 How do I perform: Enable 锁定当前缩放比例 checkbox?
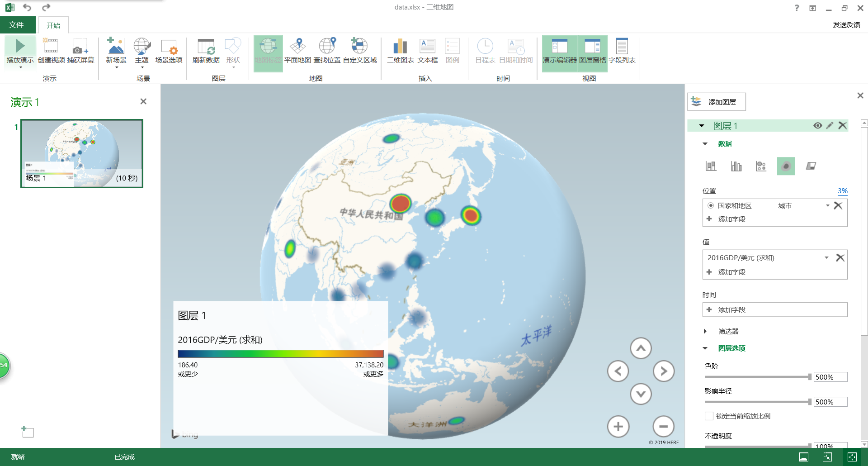pos(708,416)
